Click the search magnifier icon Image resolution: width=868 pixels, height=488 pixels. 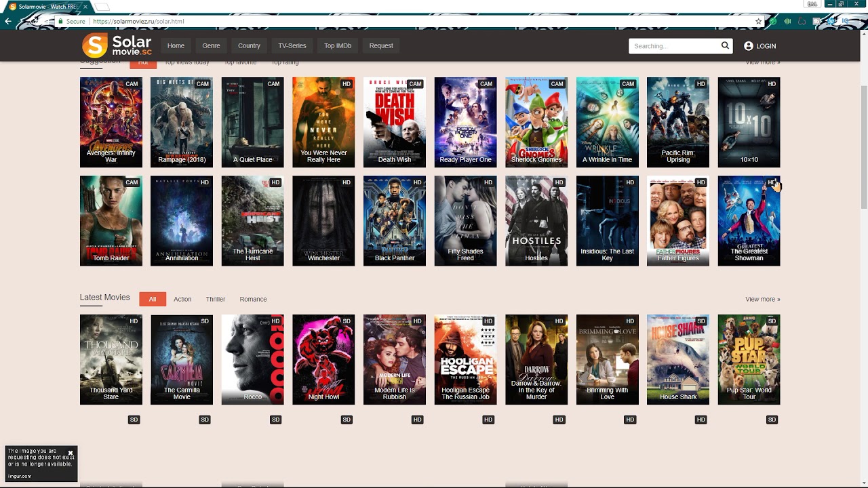pos(725,45)
